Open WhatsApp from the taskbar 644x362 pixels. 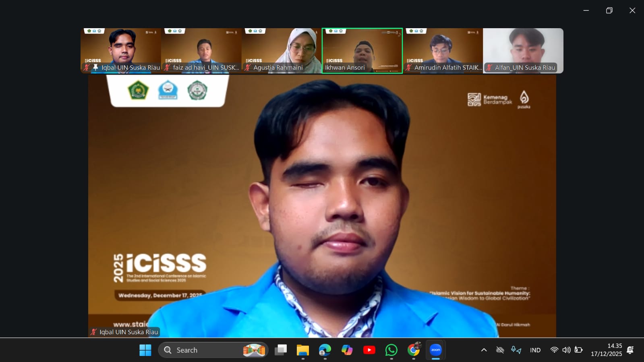pyautogui.click(x=391, y=350)
